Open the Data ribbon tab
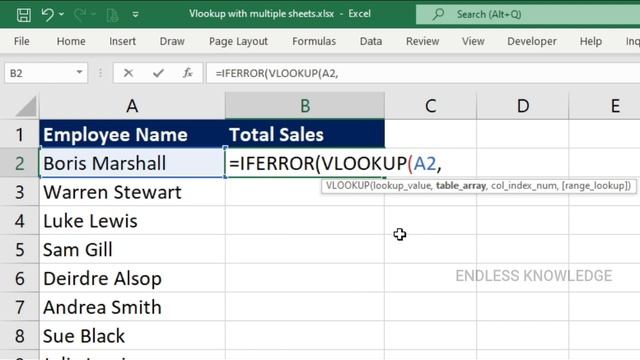This screenshot has width=640, height=360. tap(371, 41)
